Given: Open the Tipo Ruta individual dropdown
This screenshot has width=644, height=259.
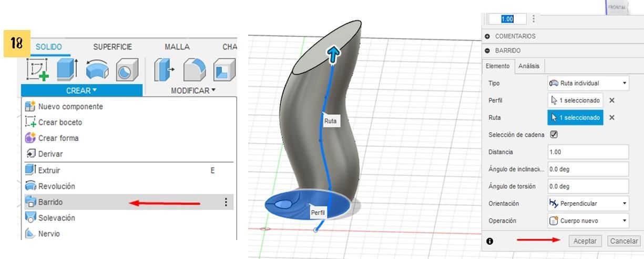Looking at the screenshot, I should [588, 83].
